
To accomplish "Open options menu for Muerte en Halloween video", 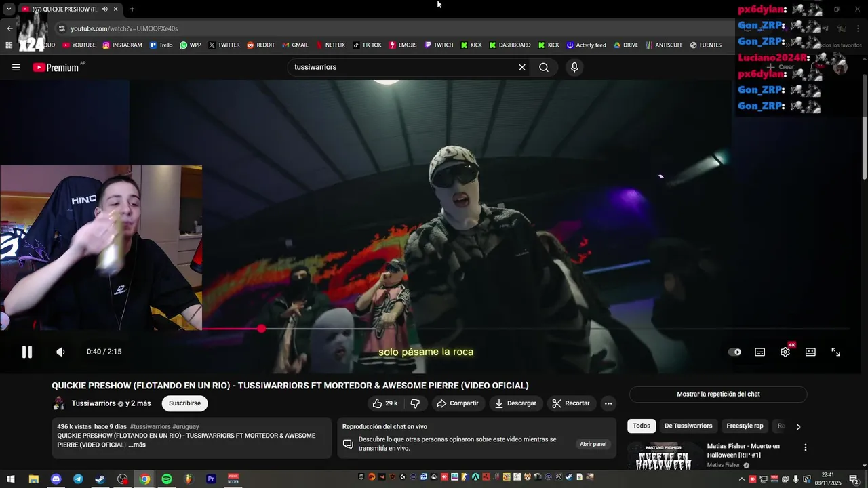I will pos(806,447).
